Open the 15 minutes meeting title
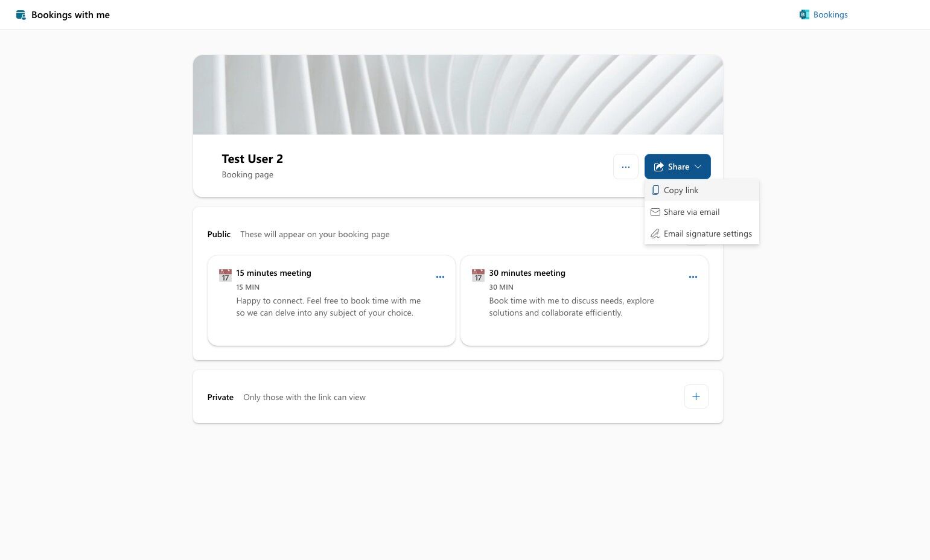This screenshot has width=930, height=560. [273, 273]
